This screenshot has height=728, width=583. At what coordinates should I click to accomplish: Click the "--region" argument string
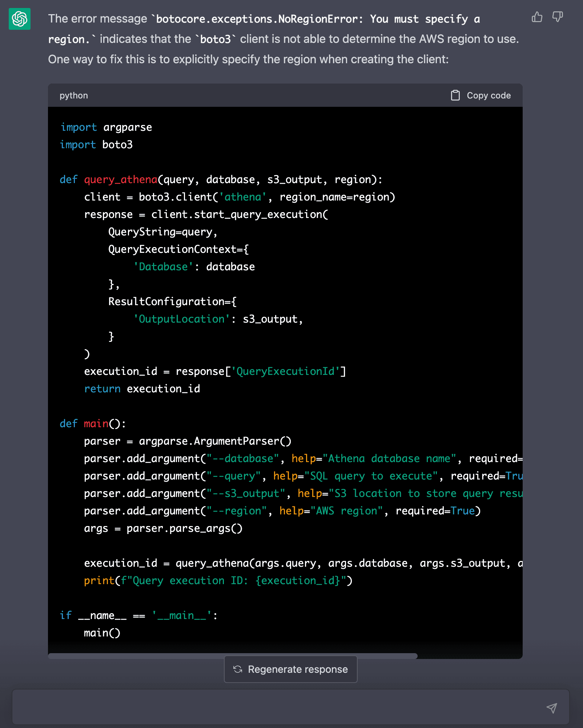pos(237,511)
